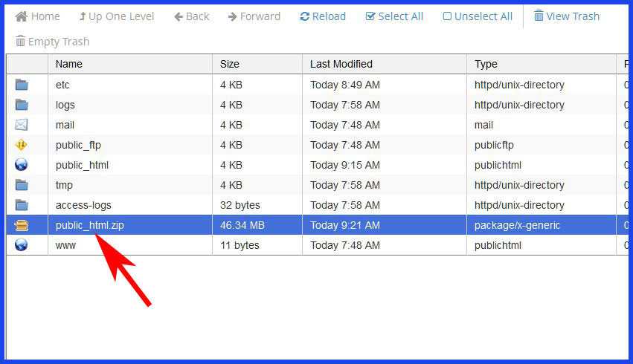This screenshot has width=633, height=364.
Task: Sort by Last Modified column header
Action: tap(341, 64)
